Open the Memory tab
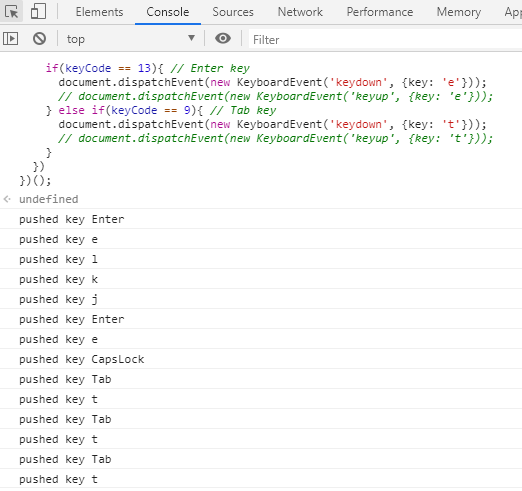This screenshot has height=491, width=522. 459,12
